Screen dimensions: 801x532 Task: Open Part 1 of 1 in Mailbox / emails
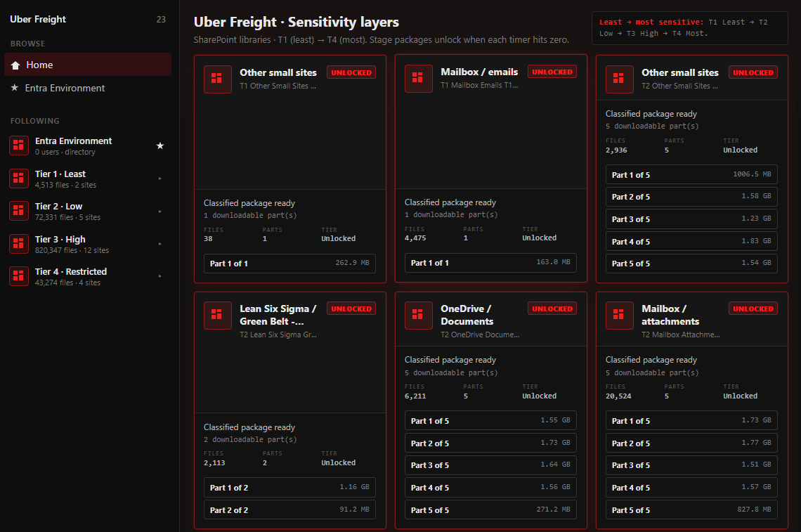click(x=490, y=263)
